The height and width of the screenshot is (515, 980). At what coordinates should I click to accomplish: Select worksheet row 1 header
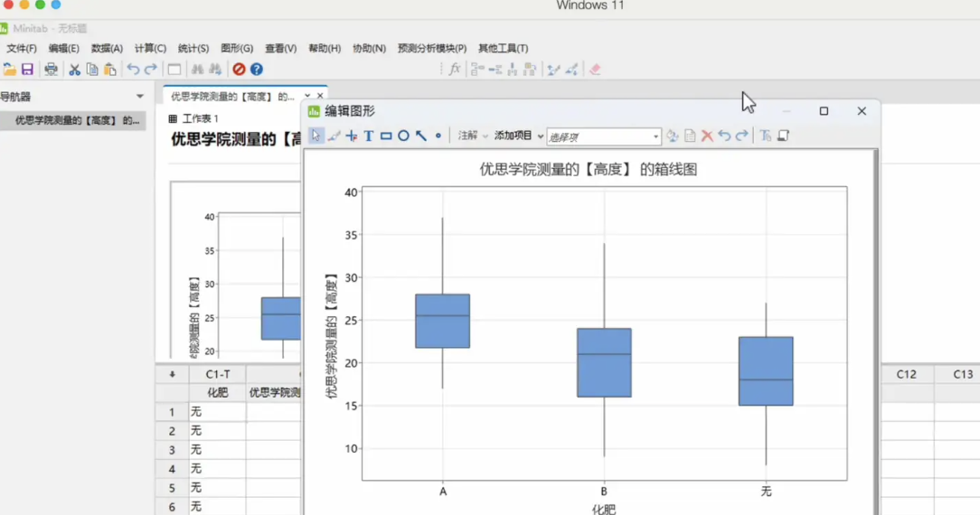click(x=172, y=412)
